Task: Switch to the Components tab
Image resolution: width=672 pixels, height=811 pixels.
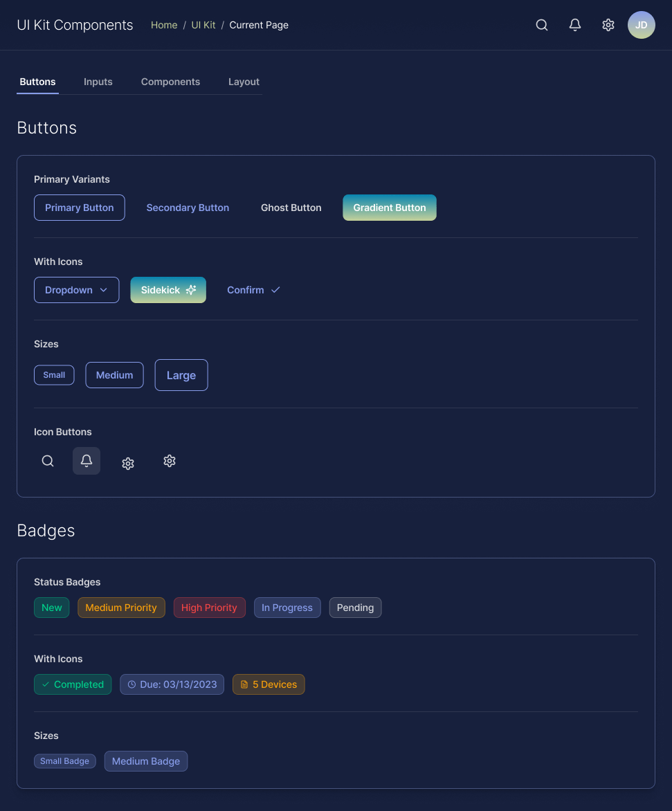Action: 170,82
